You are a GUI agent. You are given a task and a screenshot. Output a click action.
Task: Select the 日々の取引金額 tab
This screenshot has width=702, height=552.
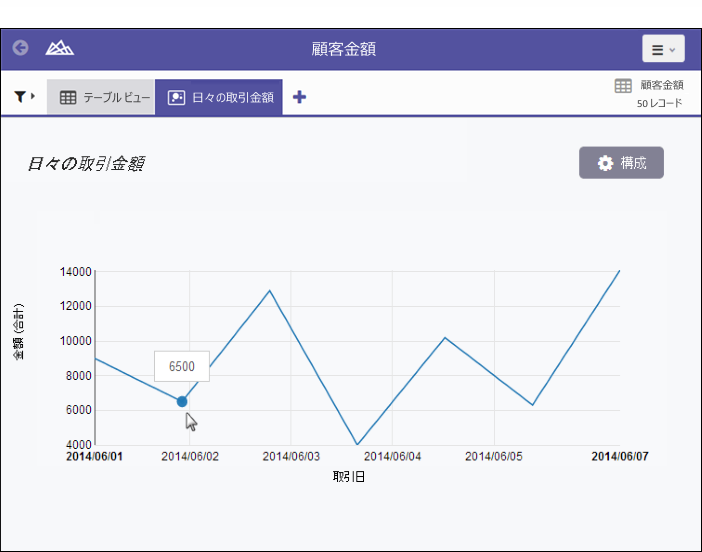coord(219,98)
